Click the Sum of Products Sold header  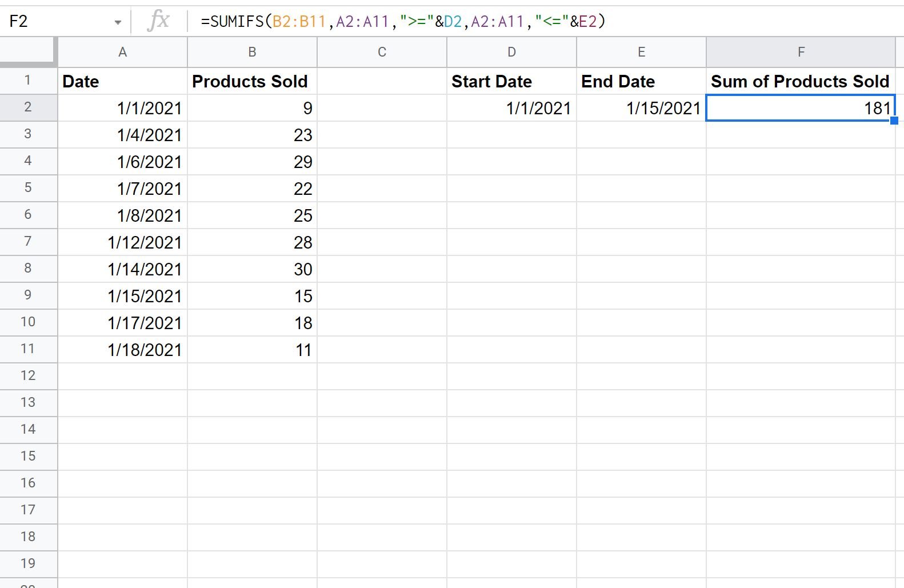[x=801, y=81]
